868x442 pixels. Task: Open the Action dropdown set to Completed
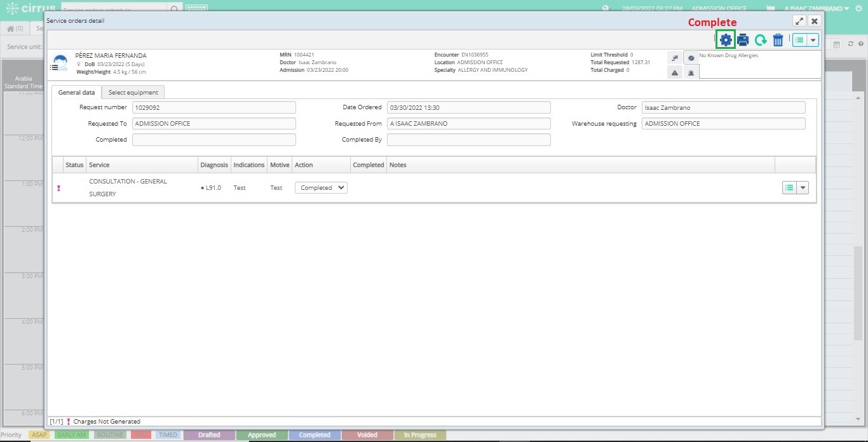[x=321, y=188]
